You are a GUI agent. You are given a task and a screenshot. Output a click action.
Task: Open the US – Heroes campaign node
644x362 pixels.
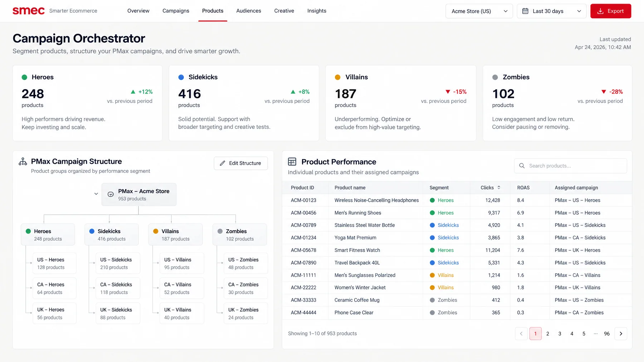coord(54,263)
